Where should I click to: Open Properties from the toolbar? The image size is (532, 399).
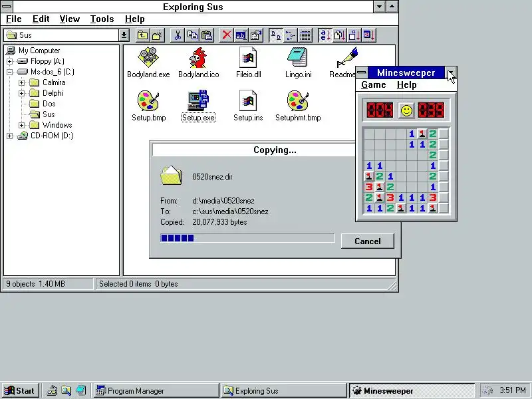point(256,35)
